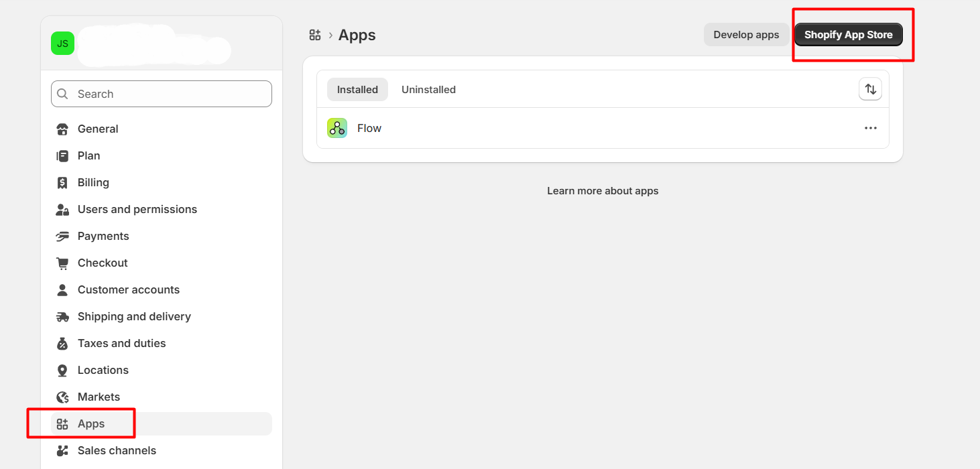Viewport: 980px width, 469px height.
Task: Click the Flow app icon
Action: coord(337,128)
